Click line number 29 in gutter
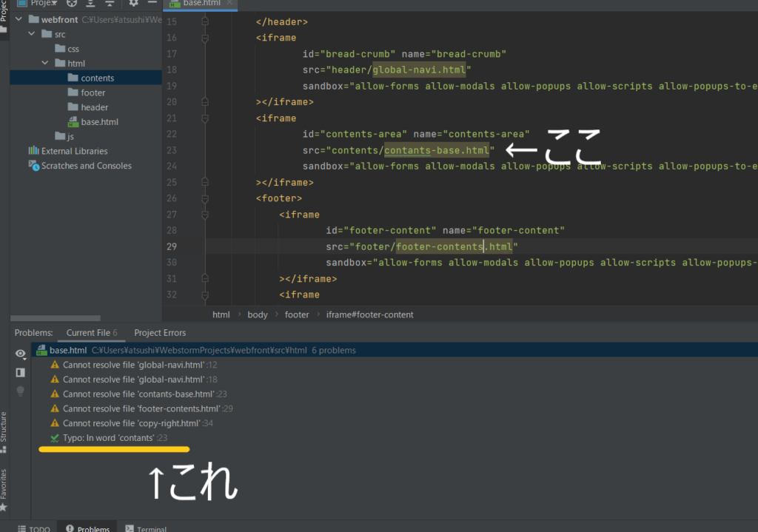Image resolution: width=758 pixels, height=532 pixels. point(172,246)
